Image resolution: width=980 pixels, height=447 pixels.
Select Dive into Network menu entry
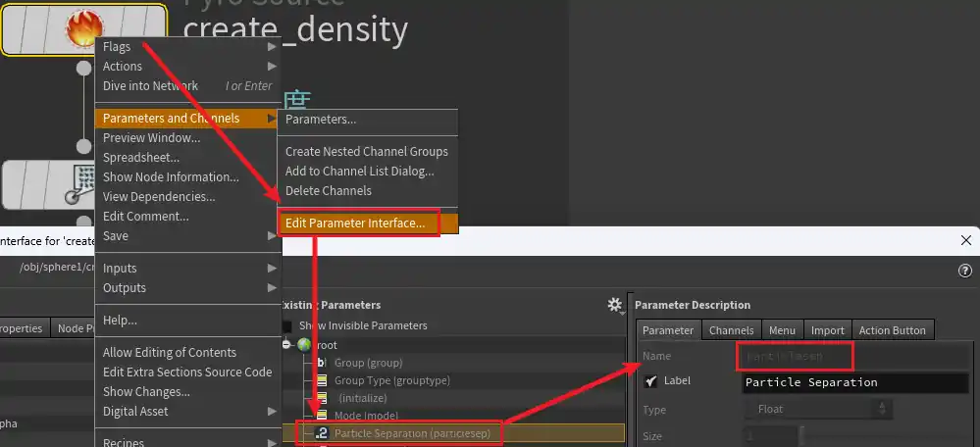150,86
